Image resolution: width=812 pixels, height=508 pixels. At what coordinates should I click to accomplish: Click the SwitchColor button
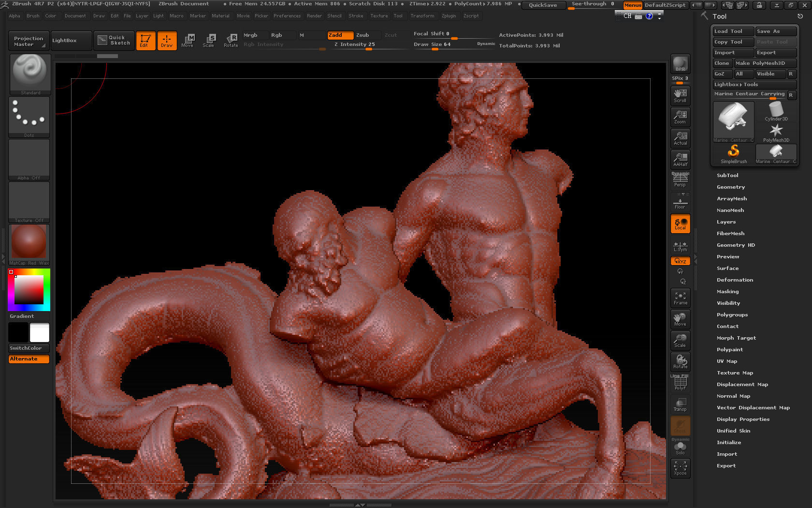tap(29, 348)
